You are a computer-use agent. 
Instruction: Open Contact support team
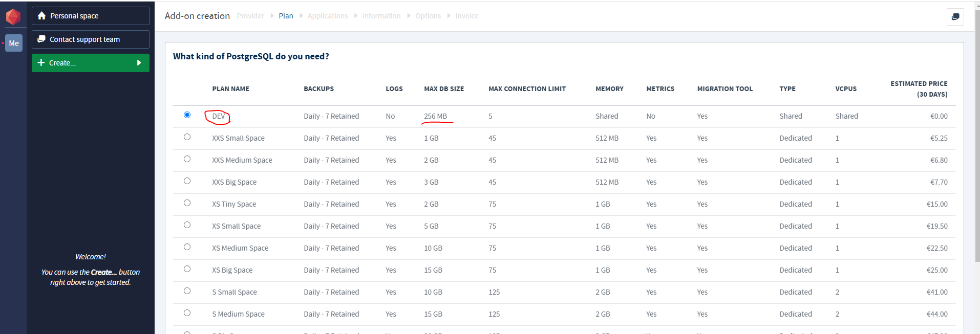coord(91,39)
